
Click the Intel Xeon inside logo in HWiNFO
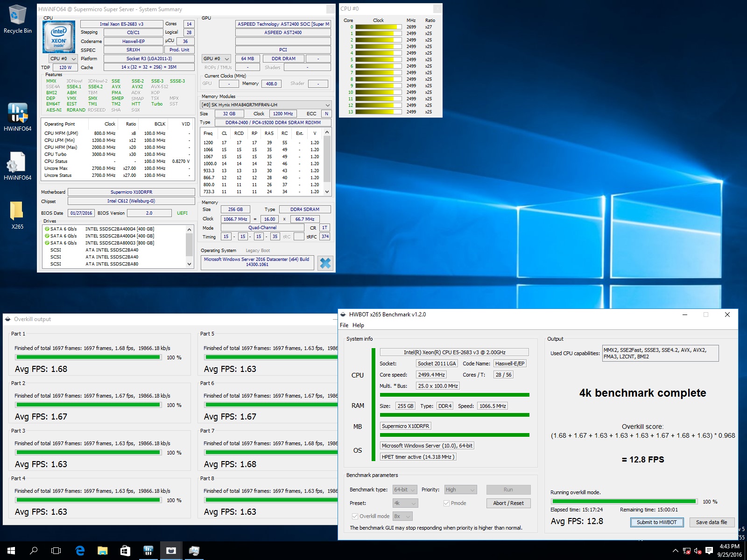(x=59, y=36)
